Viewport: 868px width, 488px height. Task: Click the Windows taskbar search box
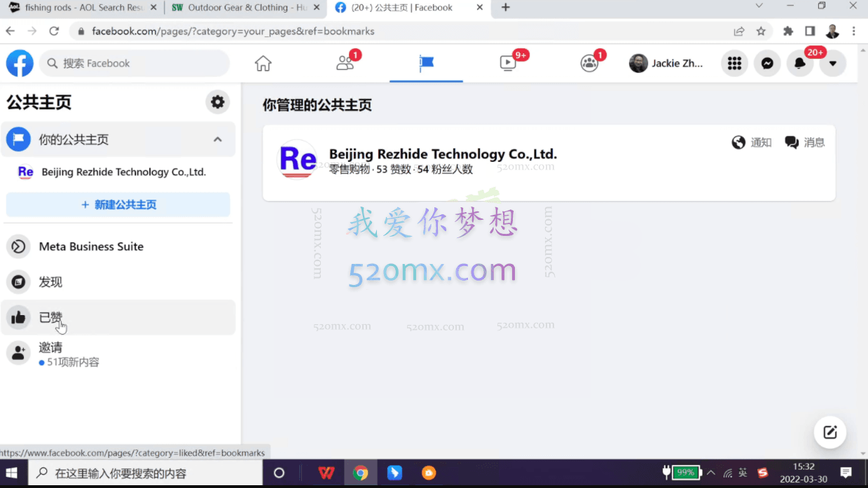pyautogui.click(x=145, y=473)
